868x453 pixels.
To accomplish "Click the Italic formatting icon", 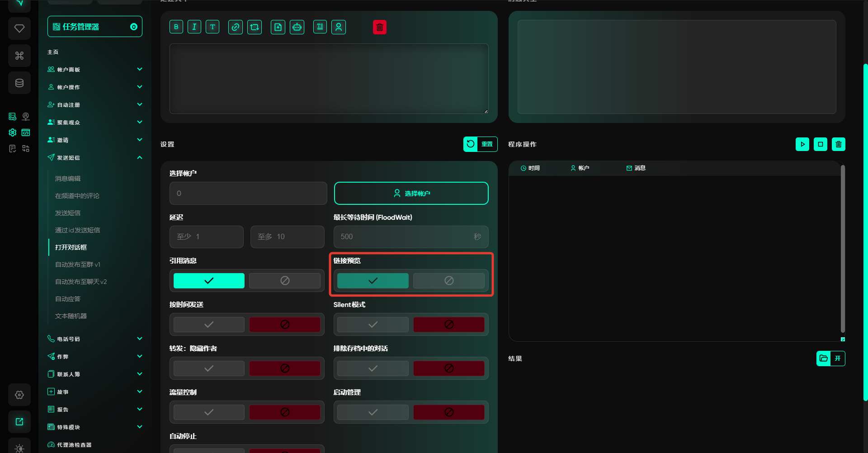I will 194,27.
